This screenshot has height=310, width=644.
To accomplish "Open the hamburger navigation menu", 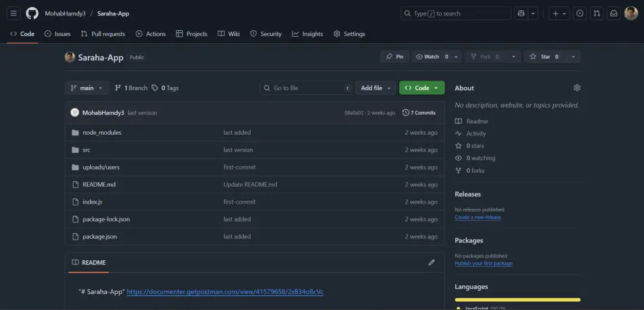I will [13, 13].
